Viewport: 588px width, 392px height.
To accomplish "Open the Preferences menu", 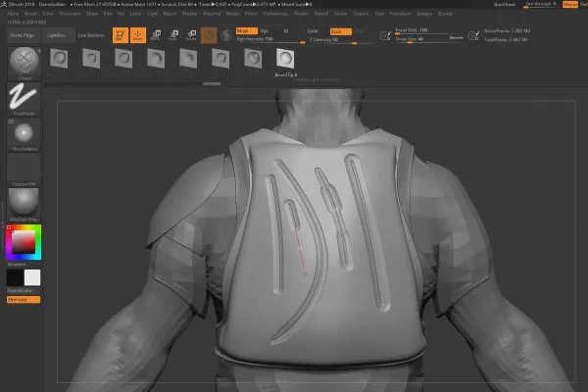I will (275, 14).
